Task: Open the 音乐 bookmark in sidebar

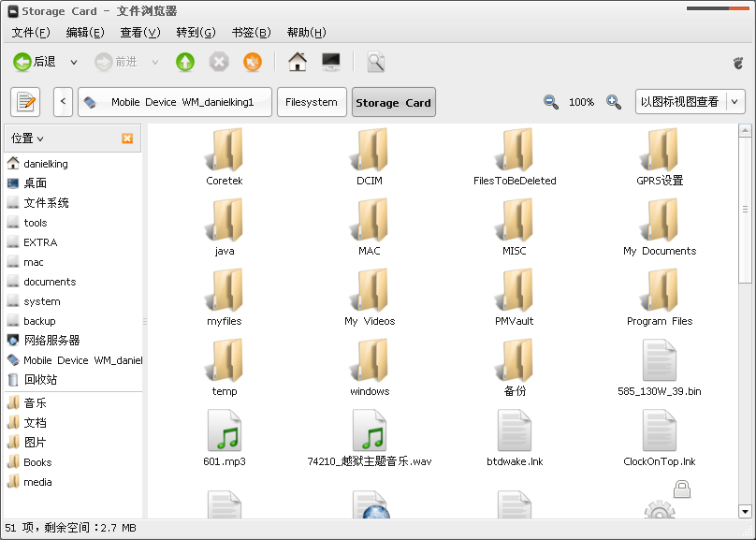Action: coord(73,403)
